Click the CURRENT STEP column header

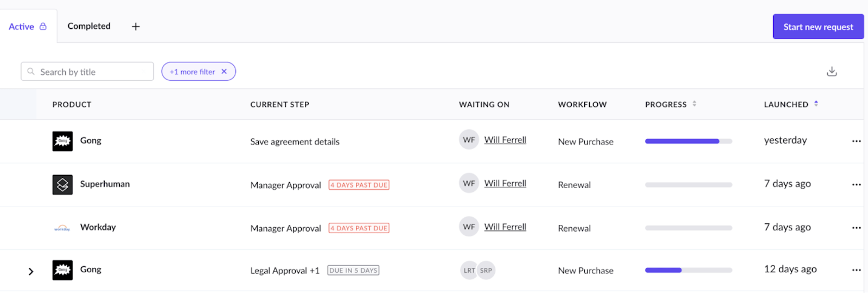279,105
